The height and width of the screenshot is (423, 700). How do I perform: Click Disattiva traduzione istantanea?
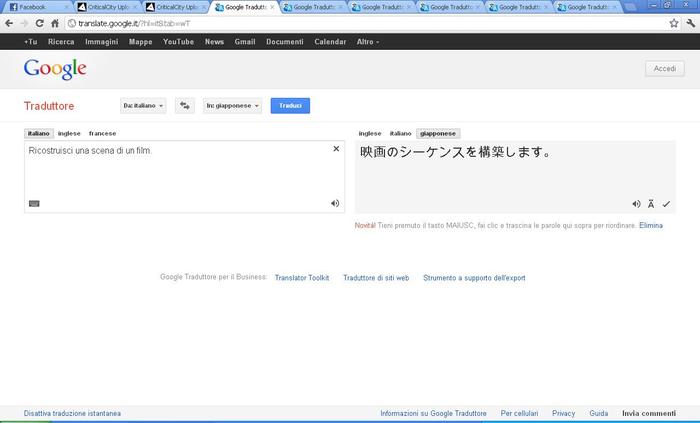72,413
